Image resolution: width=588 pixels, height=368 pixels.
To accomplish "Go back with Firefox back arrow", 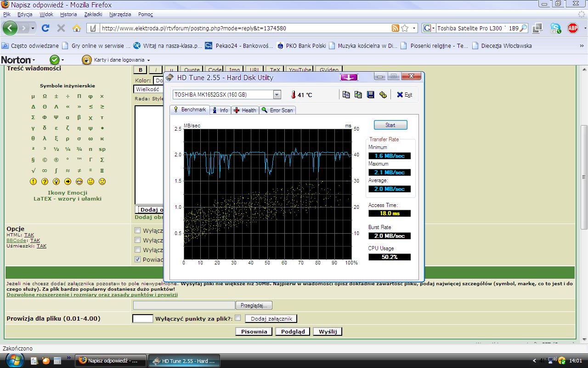I will pos(10,28).
